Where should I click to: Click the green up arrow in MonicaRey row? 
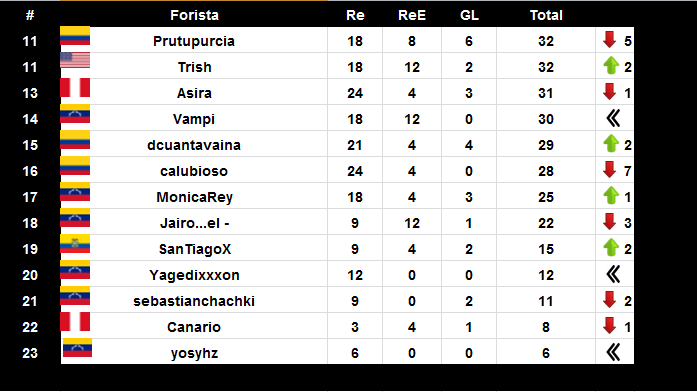pos(611,196)
